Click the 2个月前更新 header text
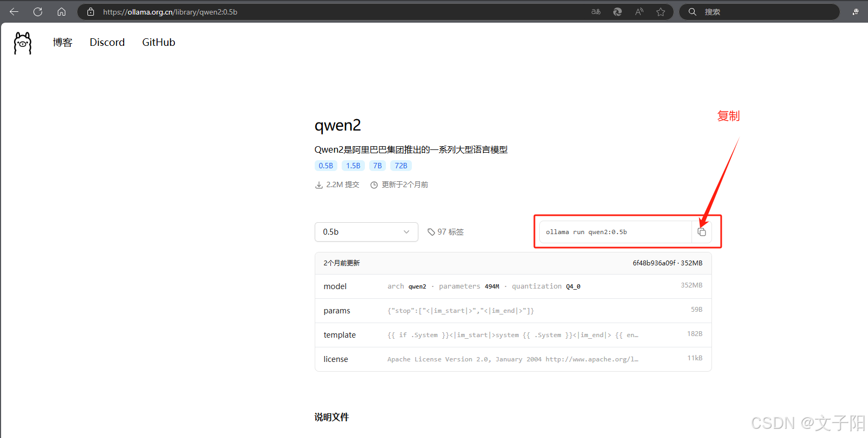The height and width of the screenshot is (438, 868). [342, 263]
